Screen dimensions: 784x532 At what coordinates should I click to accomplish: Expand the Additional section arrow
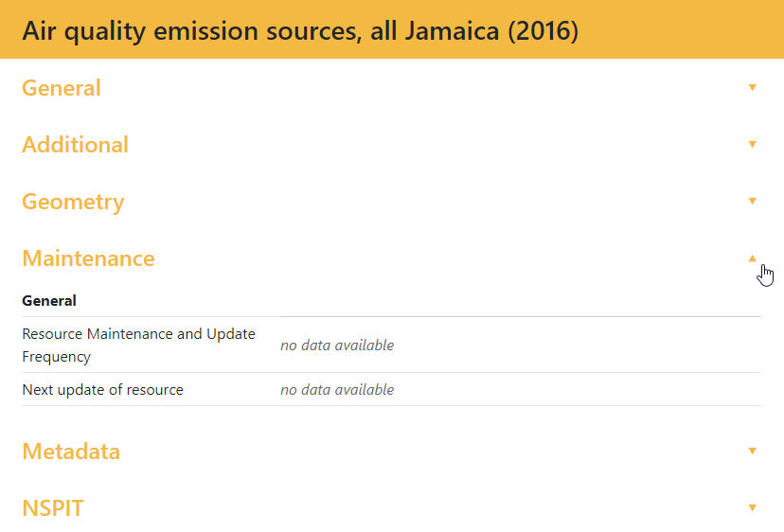pyautogui.click(x=753, y=144)
